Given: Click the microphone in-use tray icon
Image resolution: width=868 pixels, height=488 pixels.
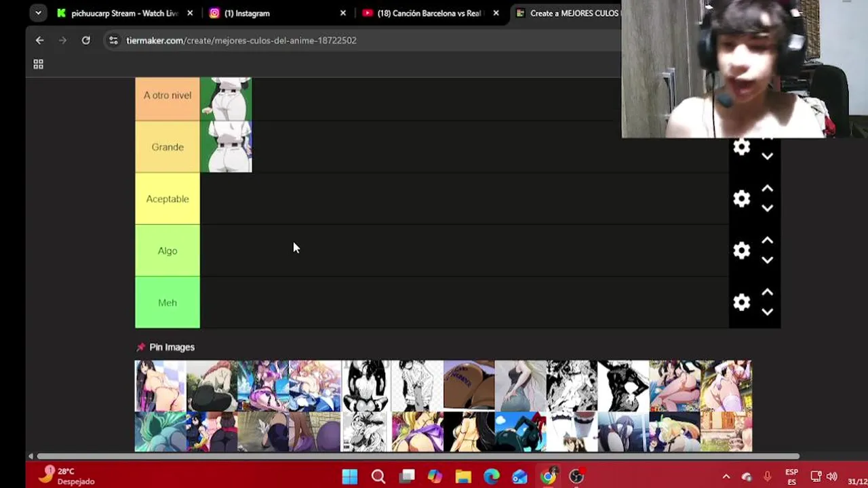Looking at the screenshot, I should [x=768, y=476].
